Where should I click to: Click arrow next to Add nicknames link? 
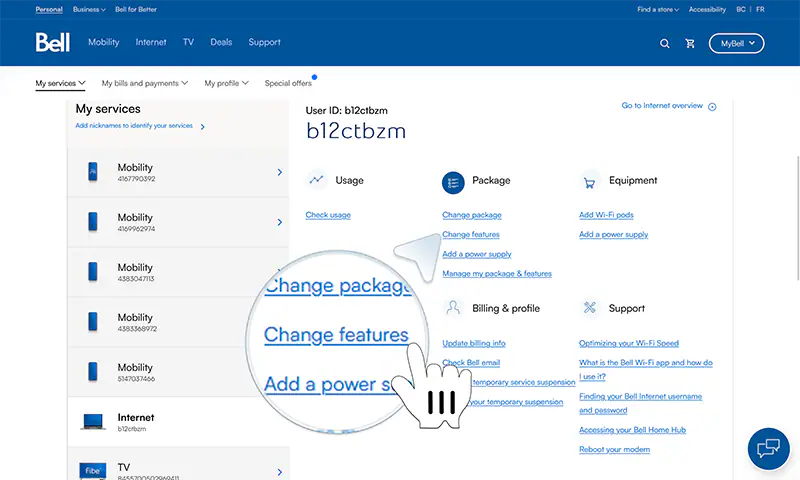(x=203, y=127)
